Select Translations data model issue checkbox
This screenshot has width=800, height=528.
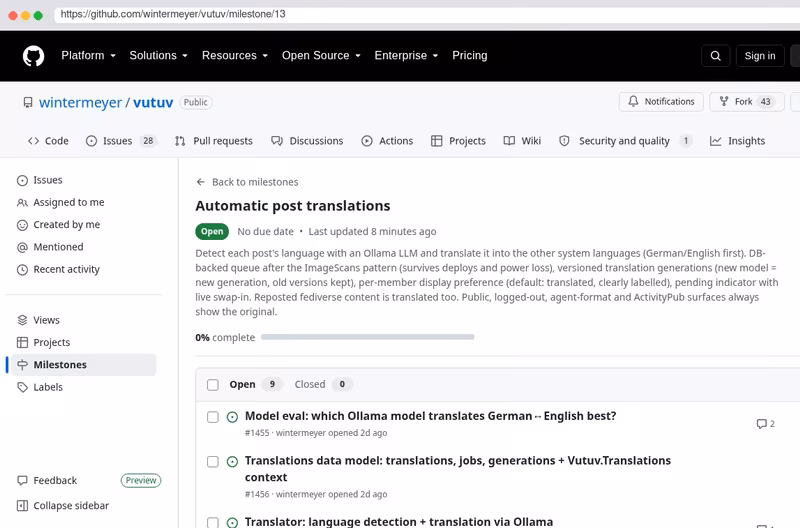pos(213,462)
